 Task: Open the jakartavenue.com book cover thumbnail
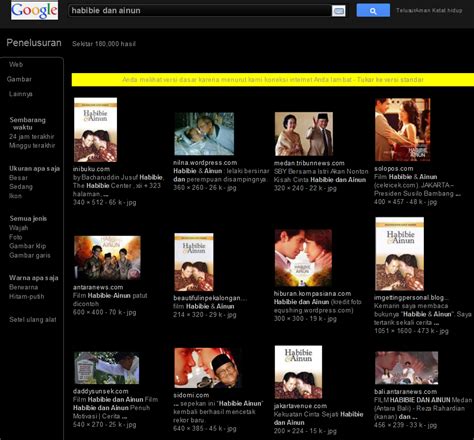click(x=298, y=372)
